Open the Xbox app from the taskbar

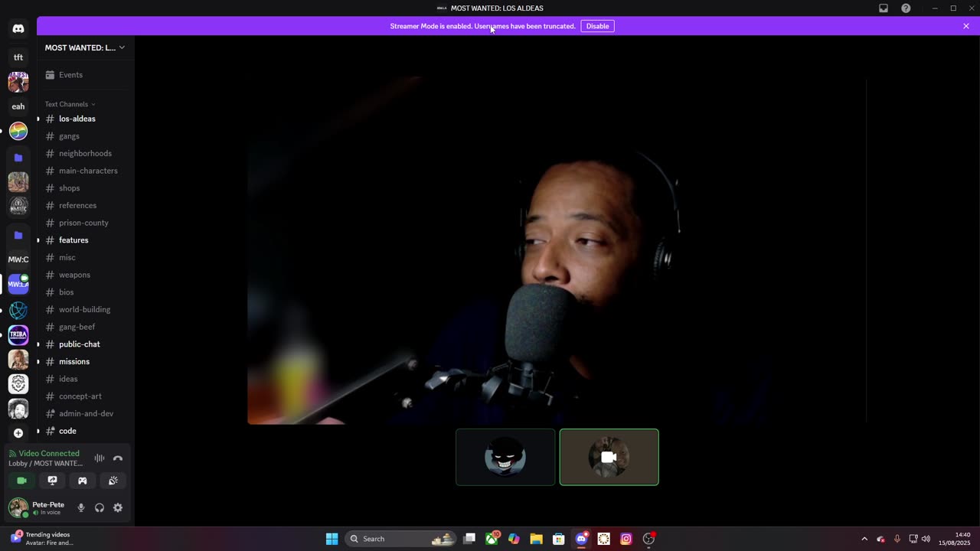pyautogui.click(x=492, y=539)
